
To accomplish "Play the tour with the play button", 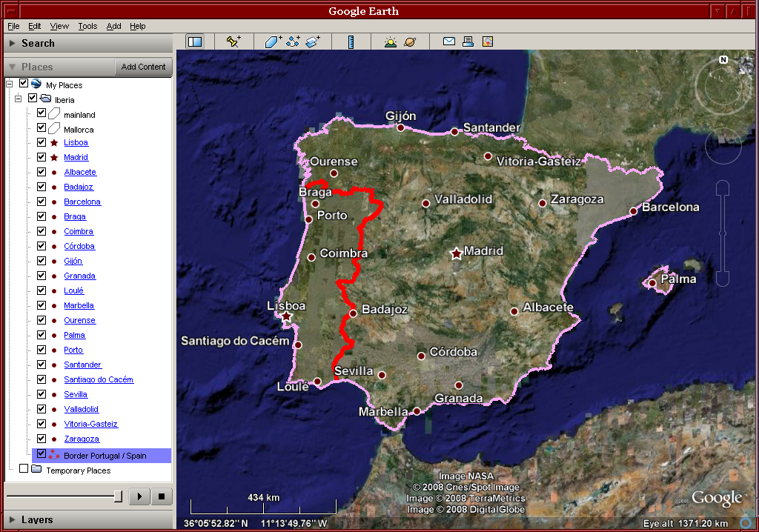I will pos(140,496).
